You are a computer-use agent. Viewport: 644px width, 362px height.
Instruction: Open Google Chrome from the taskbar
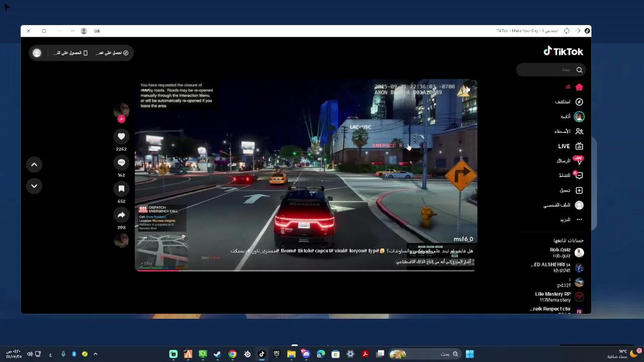pyautogui.click(x=232, y=354)
